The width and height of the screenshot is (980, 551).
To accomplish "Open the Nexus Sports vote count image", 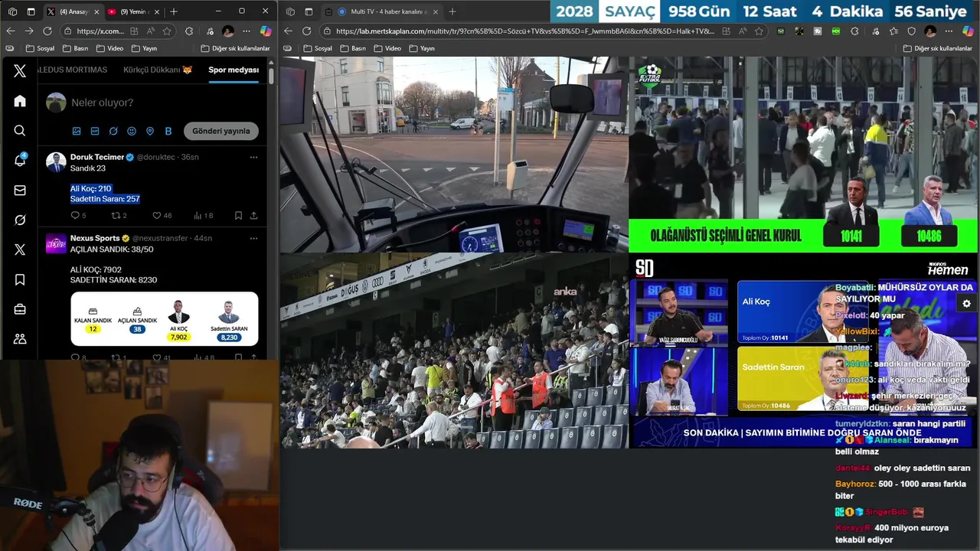I will 165,319.
